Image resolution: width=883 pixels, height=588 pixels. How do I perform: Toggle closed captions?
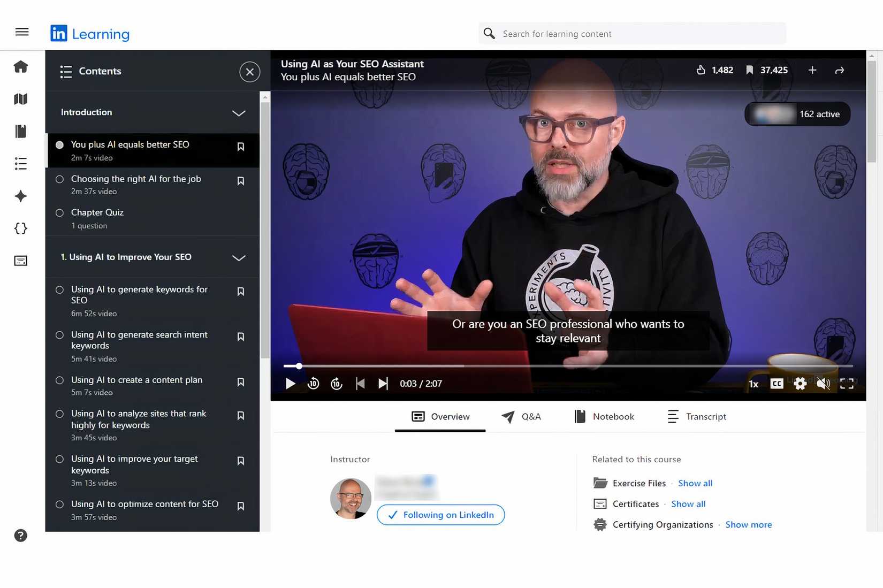click(777, 384)
